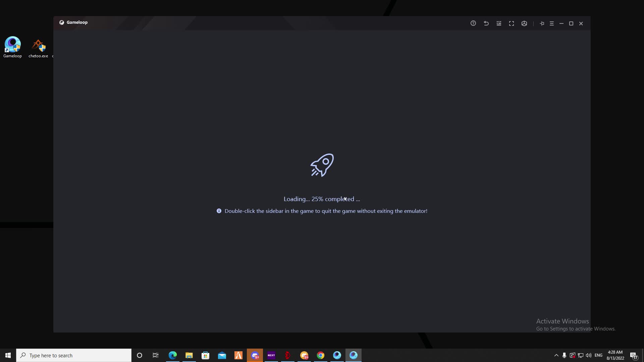
Task: Click the Windows search box
Action: 74,355
